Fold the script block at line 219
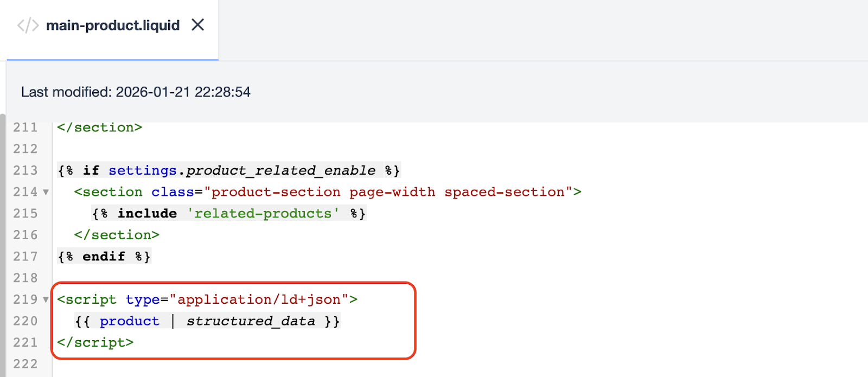 [x=46, y=299]
